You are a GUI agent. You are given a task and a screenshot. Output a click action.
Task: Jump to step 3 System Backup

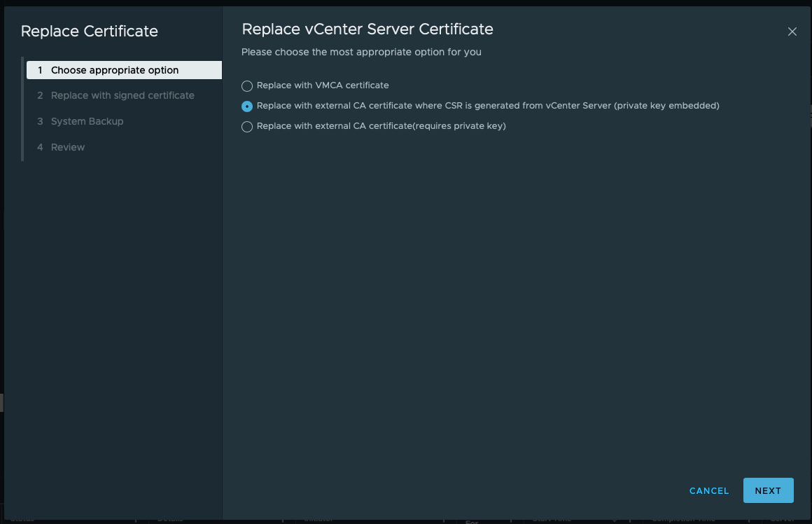[87, 121]
